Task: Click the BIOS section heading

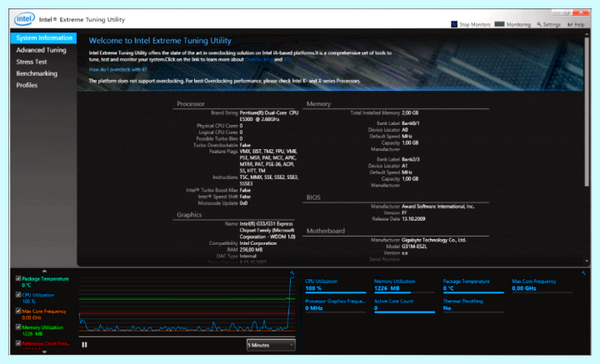Action: coord(313,198)
